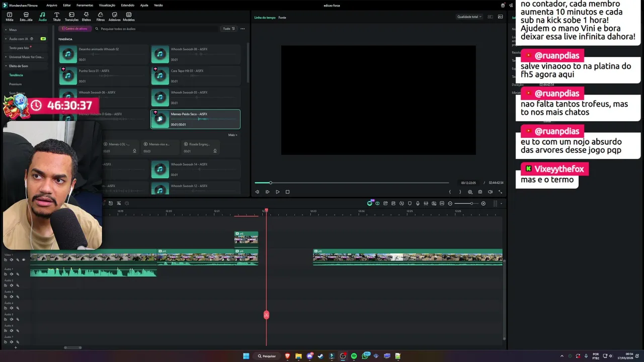The width and height of the screenshot is (644, 362).
Task: Switch to the Fonte preview tab
Action: point(282,18)
